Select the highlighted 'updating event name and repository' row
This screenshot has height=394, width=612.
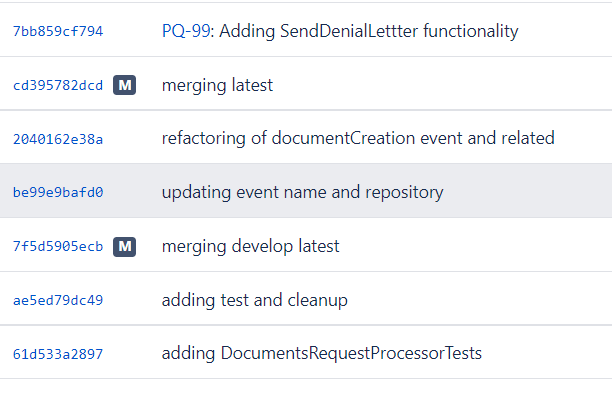306,191
